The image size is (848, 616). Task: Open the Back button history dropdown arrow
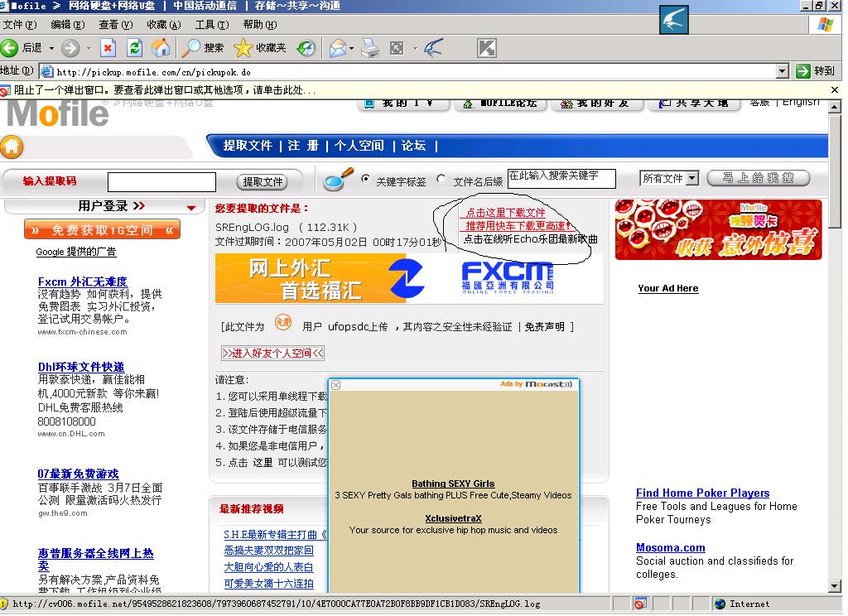(52, 48)
